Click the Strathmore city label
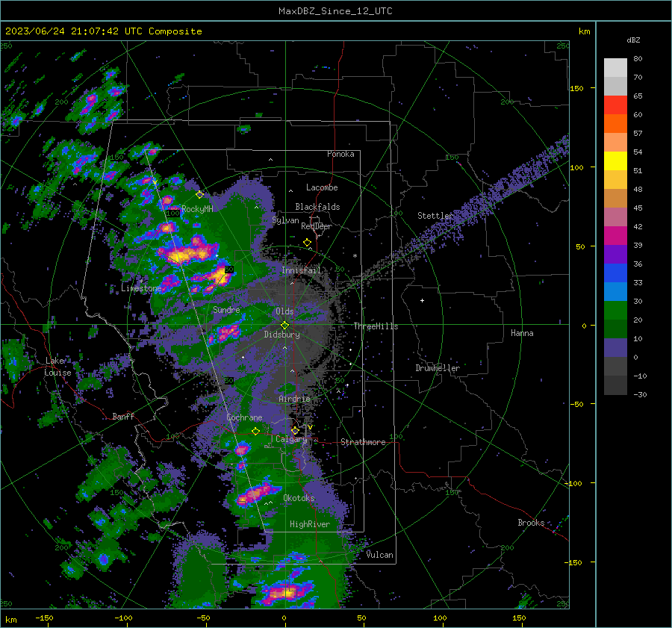 click(363, 442)
